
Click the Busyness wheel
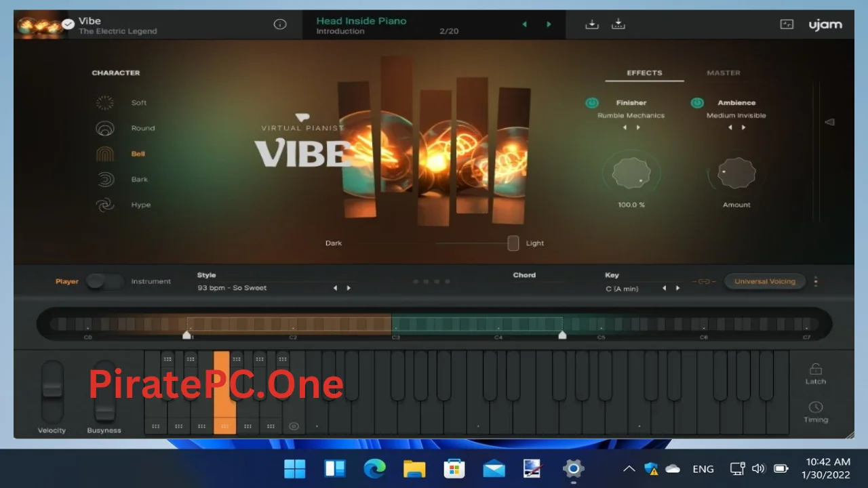pos(104,391)
